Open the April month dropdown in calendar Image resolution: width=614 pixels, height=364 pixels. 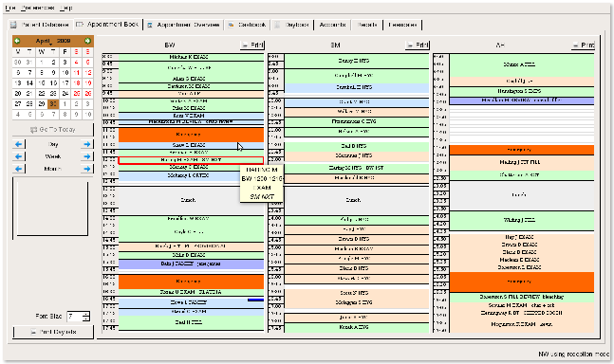(44, 41)
